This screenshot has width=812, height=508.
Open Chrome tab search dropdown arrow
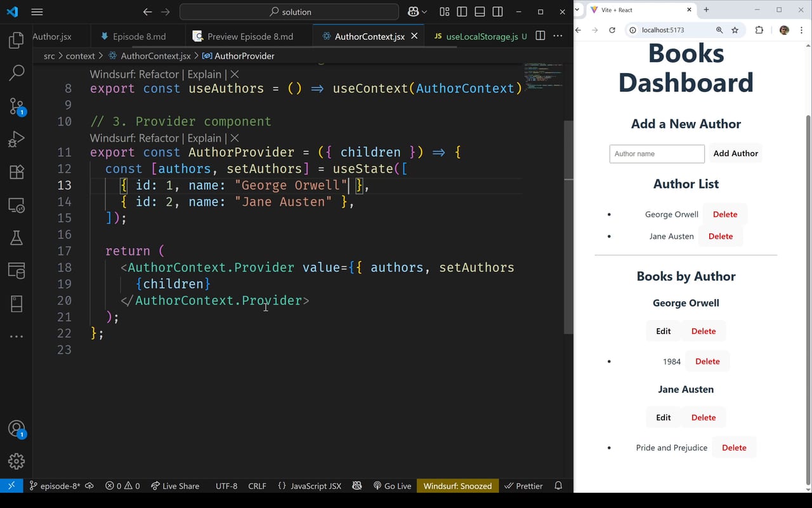tap(577, 10)
